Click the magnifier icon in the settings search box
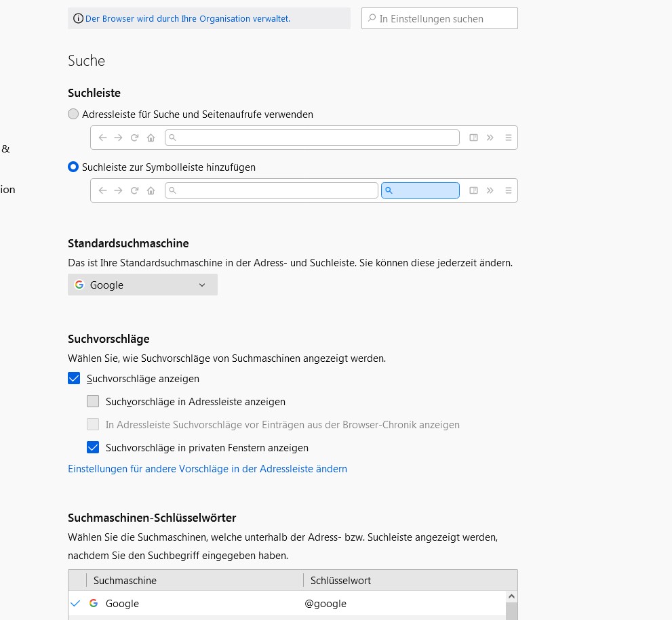This screenshot has width=672, height=620. [x=372, y=19]
